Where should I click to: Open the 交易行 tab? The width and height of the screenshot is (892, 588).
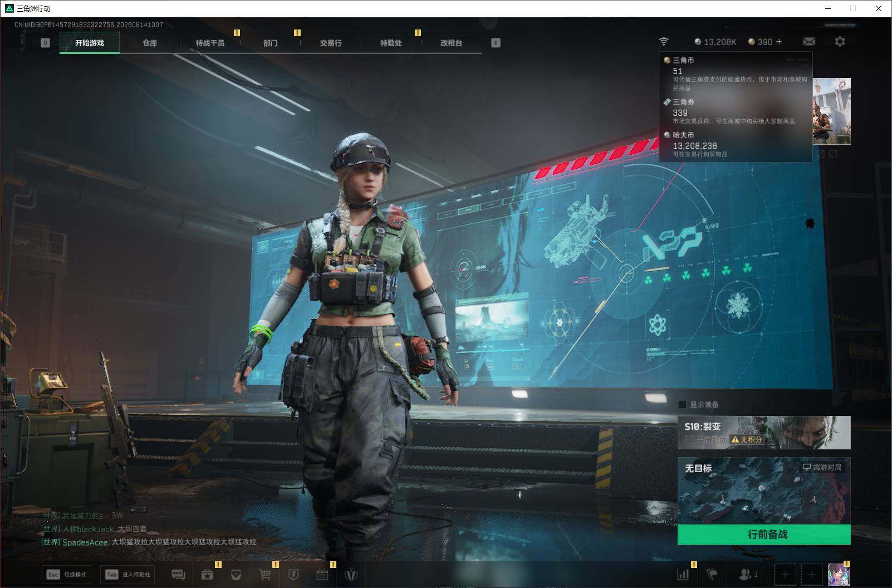tap(331, 43)
